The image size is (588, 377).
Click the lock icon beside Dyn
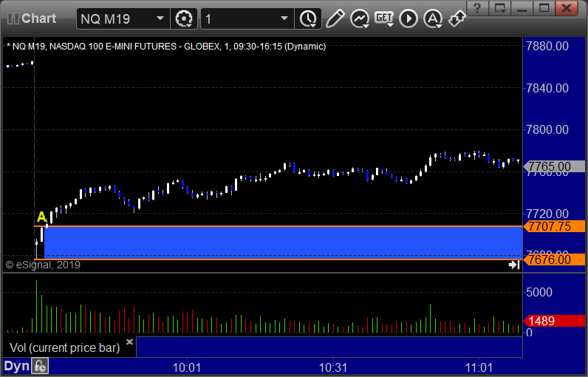coord(40,366)
